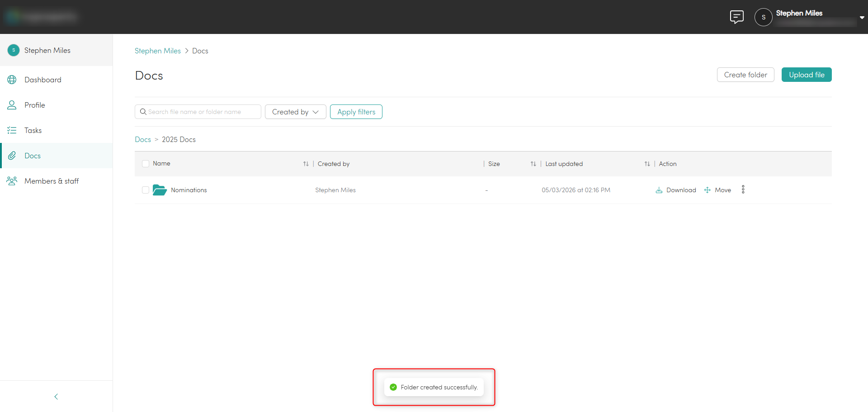Click the Profile person icon
This screenshot has width=868, height=412.
coord(12,105)
